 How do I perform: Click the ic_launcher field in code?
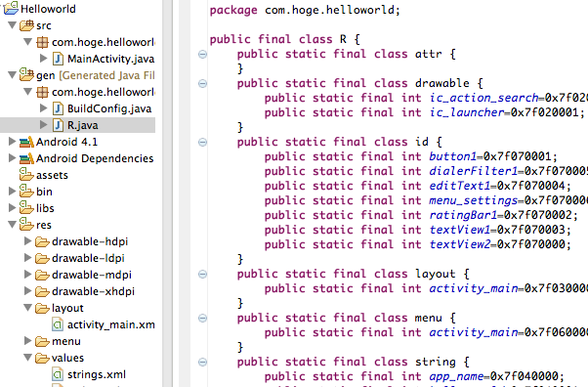pyautogui.click(x=467, y=112)
